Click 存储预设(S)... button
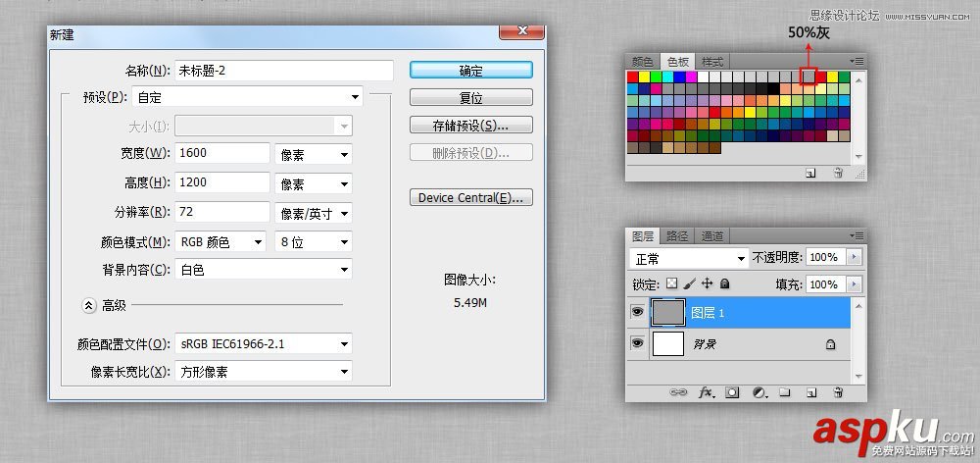The image size is (980, 463). (x=471, y=126)
